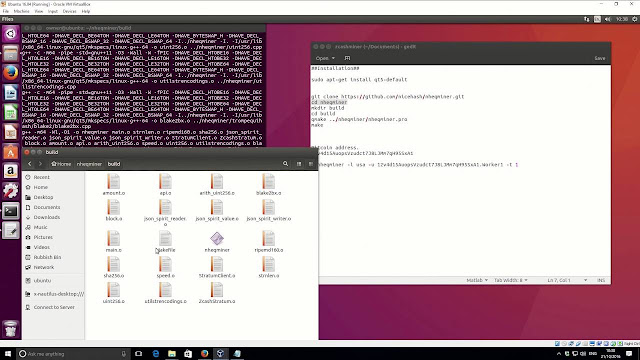Click the search icon in Files toolbar

(285, 164)
